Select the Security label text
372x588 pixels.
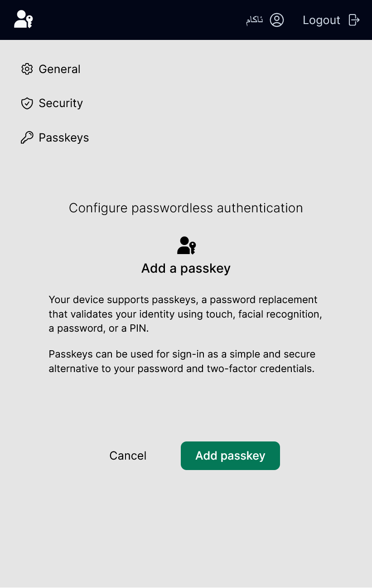coord(61,103)
